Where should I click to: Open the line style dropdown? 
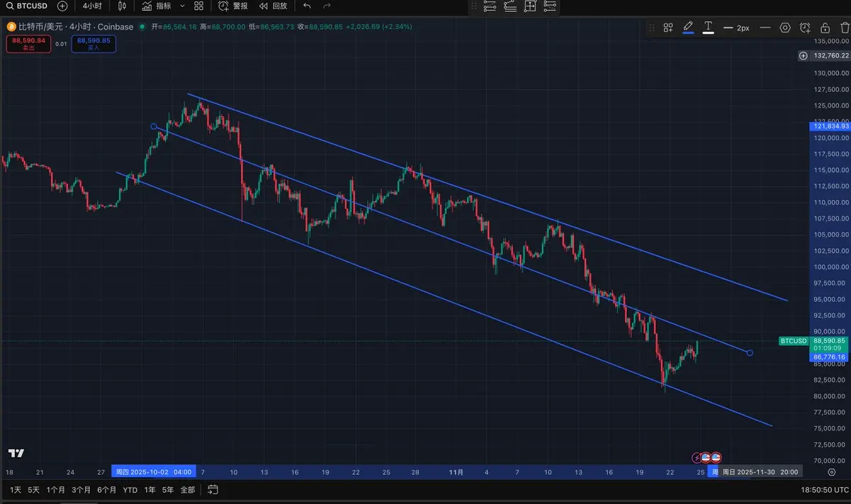[764, 28]
